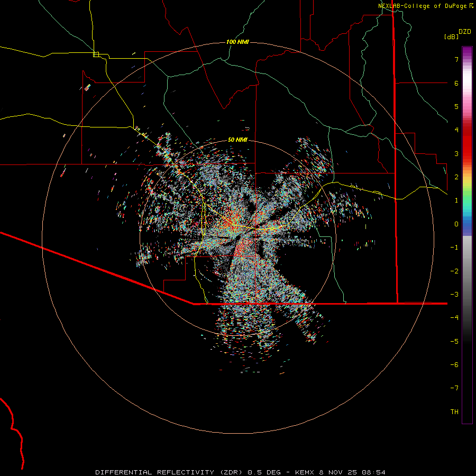Image resolution: width=476 pixels, height=476 pixels.
Task: Select the "7" value on color scale
Action: [456, 59]
